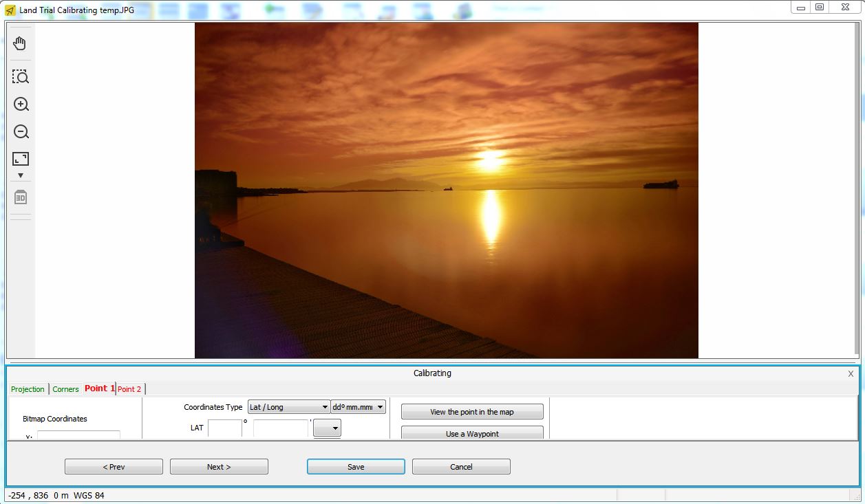Go to the next calibration step

[x=219, y=467]
